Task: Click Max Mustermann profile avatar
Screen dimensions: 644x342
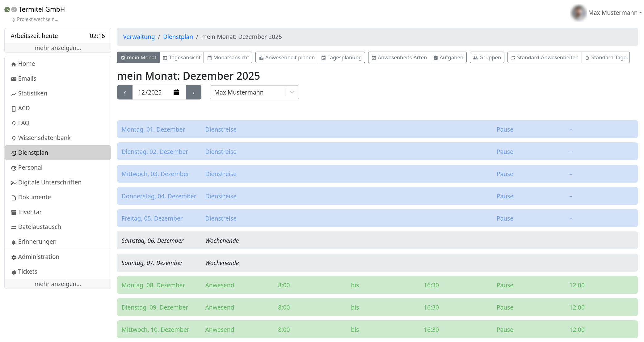Action: coord(578,13)
